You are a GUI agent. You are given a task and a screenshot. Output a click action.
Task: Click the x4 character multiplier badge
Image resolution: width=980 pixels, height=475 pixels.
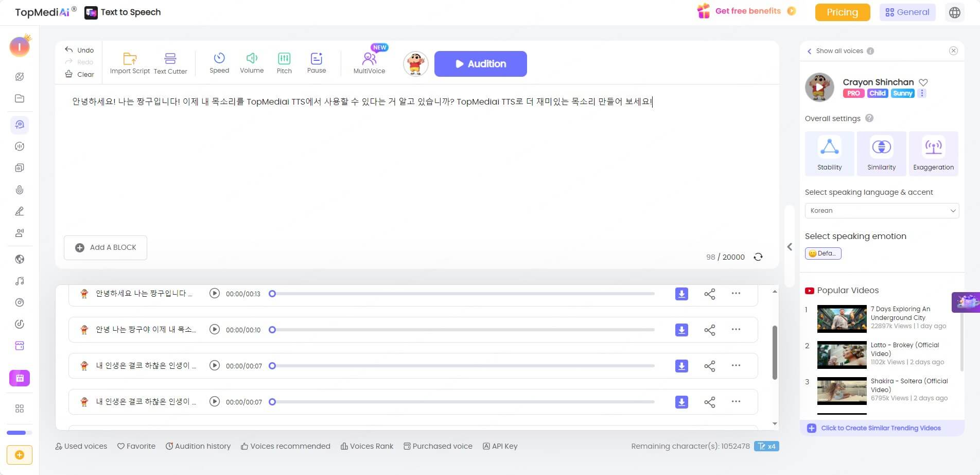pos(766,446)
